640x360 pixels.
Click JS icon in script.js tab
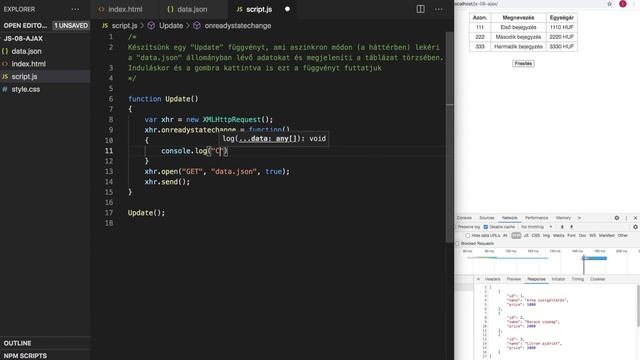(x=240, y=9)
